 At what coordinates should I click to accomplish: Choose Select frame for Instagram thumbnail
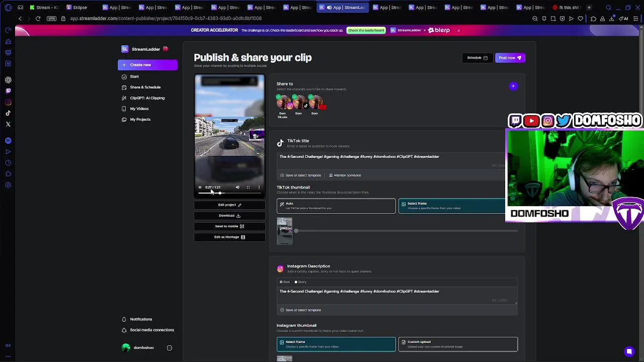336,344
